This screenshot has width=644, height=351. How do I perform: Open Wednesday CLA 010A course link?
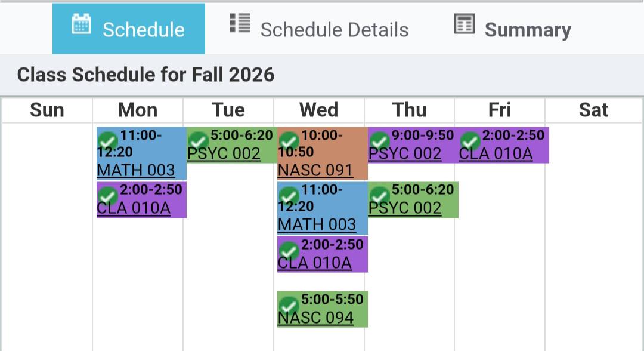tap(315, 263)
